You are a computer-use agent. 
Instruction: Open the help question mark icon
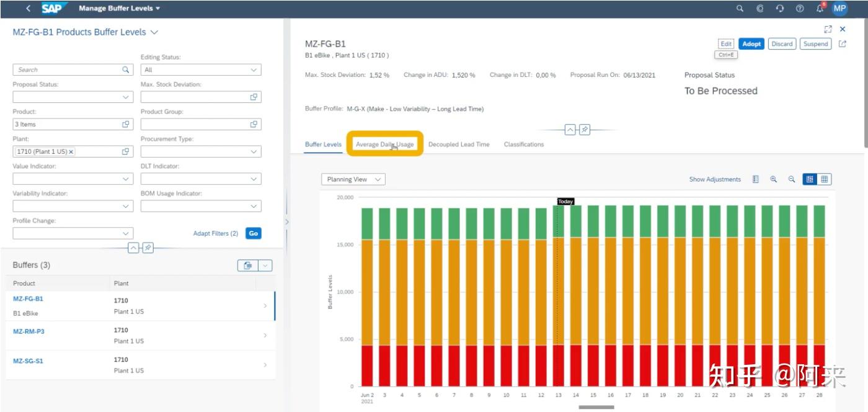click(800, 9)
